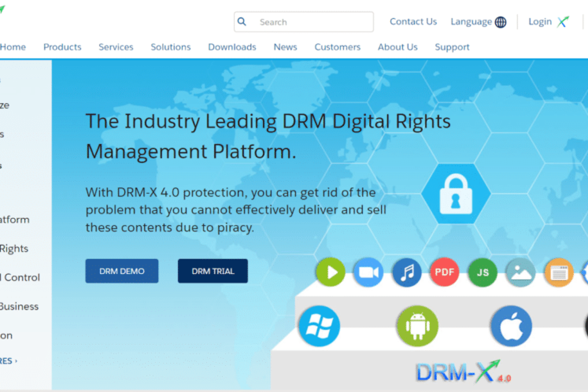Select the teal image format icon

pyautogui.click(x=520, y=272)
